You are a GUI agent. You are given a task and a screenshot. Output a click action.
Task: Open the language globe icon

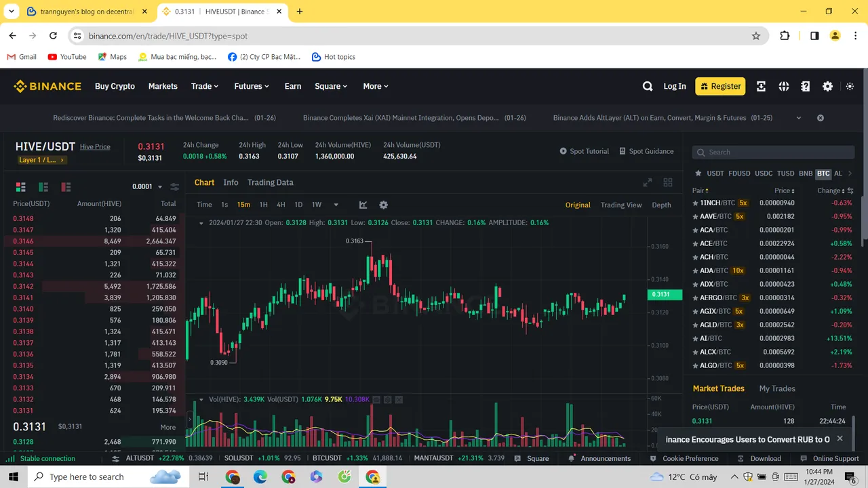[784, 86]
